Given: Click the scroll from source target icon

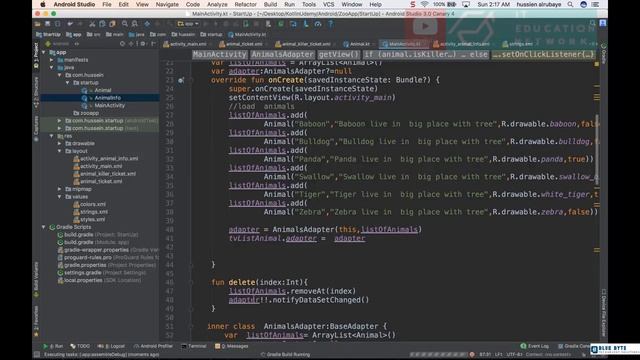Looking at the screenshot, I should pyautogui.click(x=122, y=44).
